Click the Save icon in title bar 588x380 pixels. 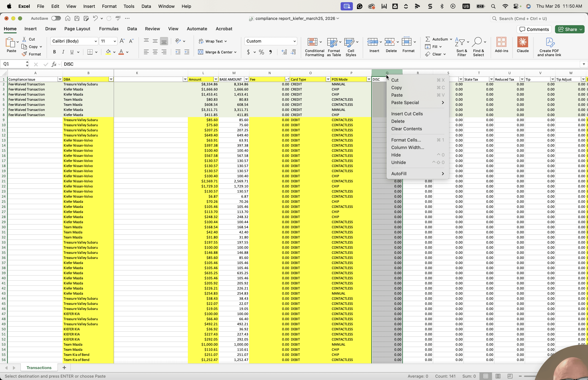pyautogui.click(x=77, y=18)
